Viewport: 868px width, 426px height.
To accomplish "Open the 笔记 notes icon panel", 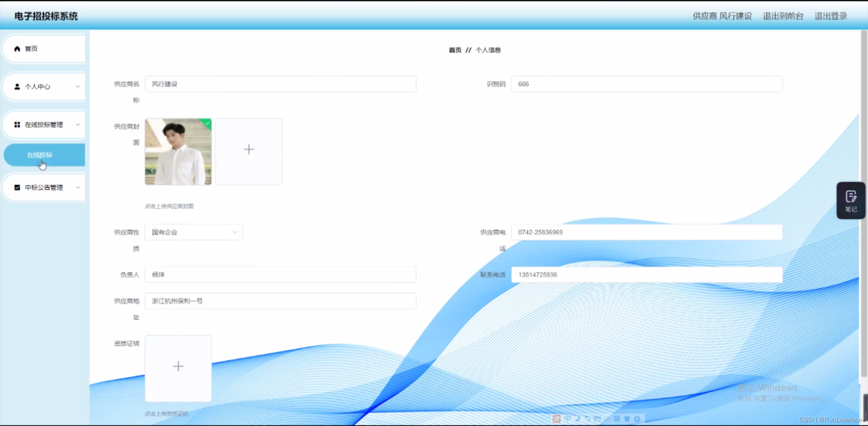I will (851, 200).
